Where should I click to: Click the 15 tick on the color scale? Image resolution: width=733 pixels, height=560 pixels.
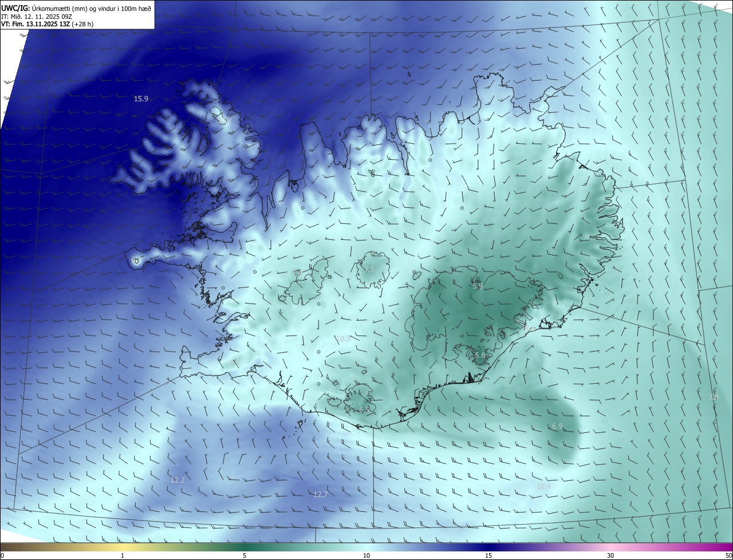tap(488, 555)
